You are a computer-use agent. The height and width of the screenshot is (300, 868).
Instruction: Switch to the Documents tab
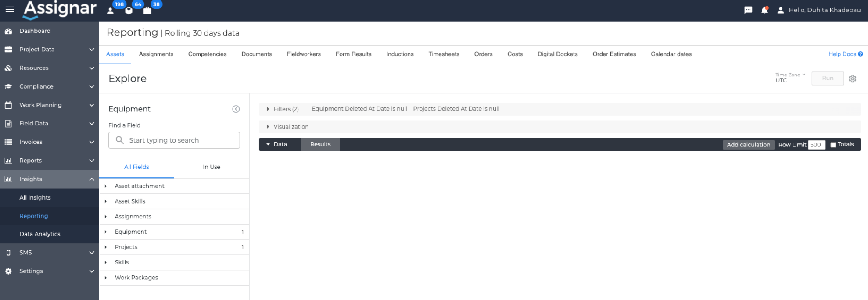click(x=257, y=54)
